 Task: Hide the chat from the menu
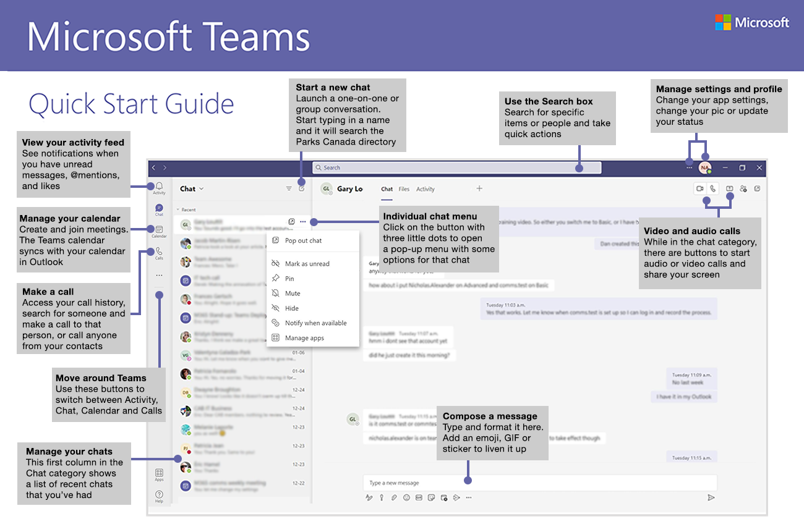[x=313, y=308]
